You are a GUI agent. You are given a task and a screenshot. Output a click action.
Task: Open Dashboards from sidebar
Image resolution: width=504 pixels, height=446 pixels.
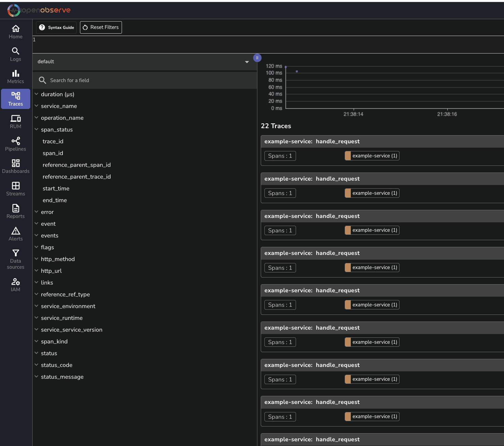pos(15,166)
